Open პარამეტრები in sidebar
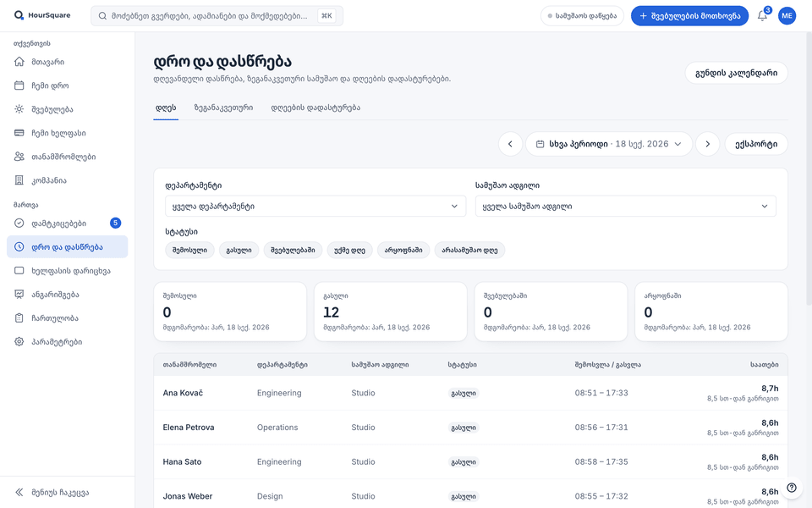This screenshot has height=508, width=812. pos(68,342)
